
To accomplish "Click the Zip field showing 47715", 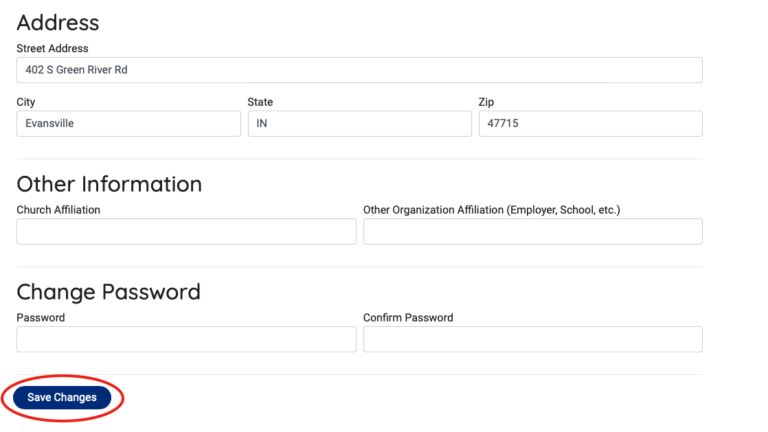I will click(590, 124).
